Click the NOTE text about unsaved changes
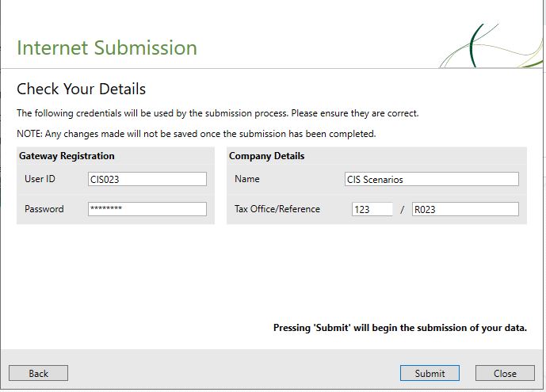This screenshot has width=546, height=392. click(x=196, y=134)
